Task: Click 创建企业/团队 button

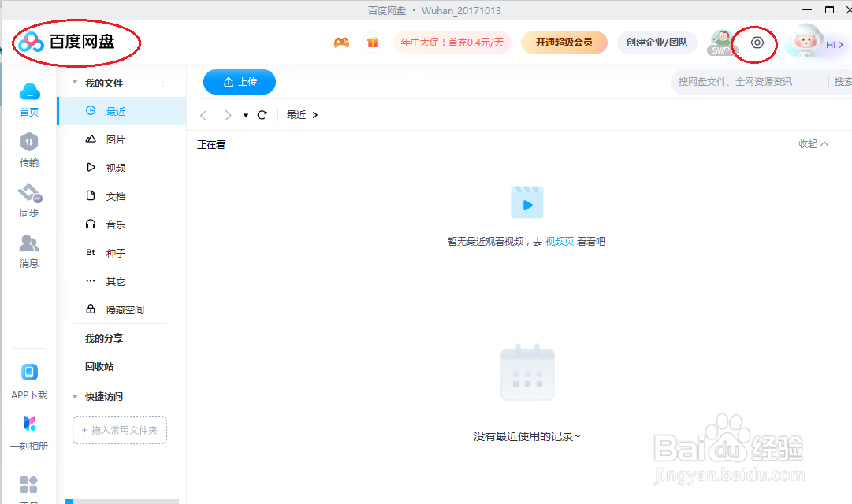Action: click(657, 43)
